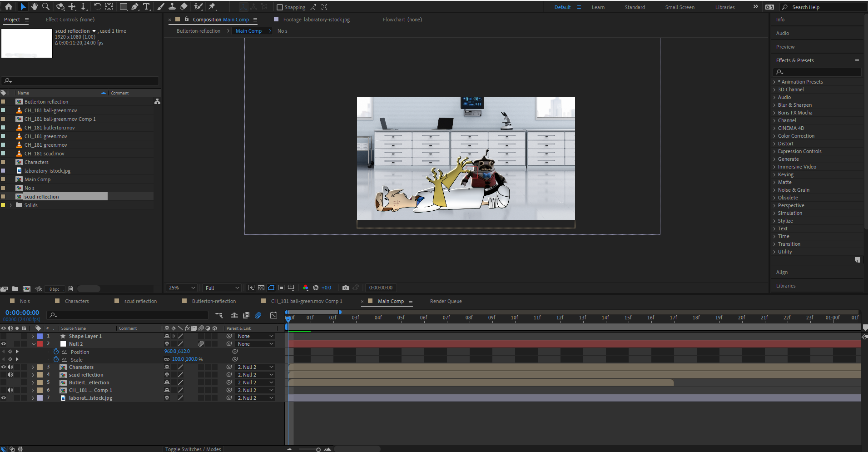Expand the Color Correction effects category
This screenshot has height=452, width=868.
(796, 136)
